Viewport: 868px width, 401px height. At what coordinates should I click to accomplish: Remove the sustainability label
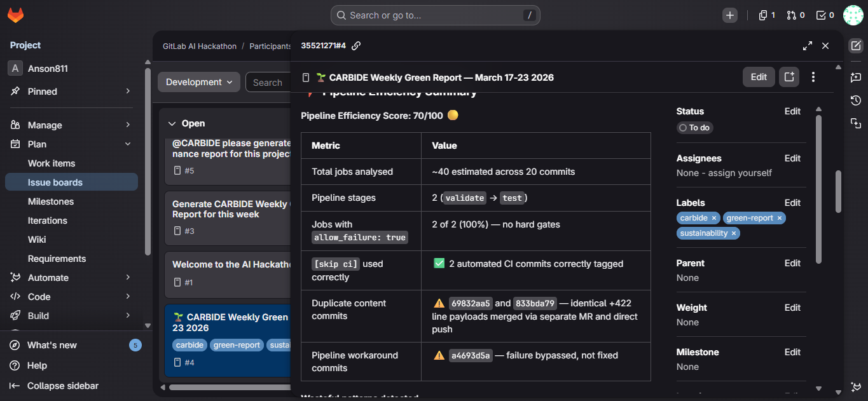coord(733,233)
